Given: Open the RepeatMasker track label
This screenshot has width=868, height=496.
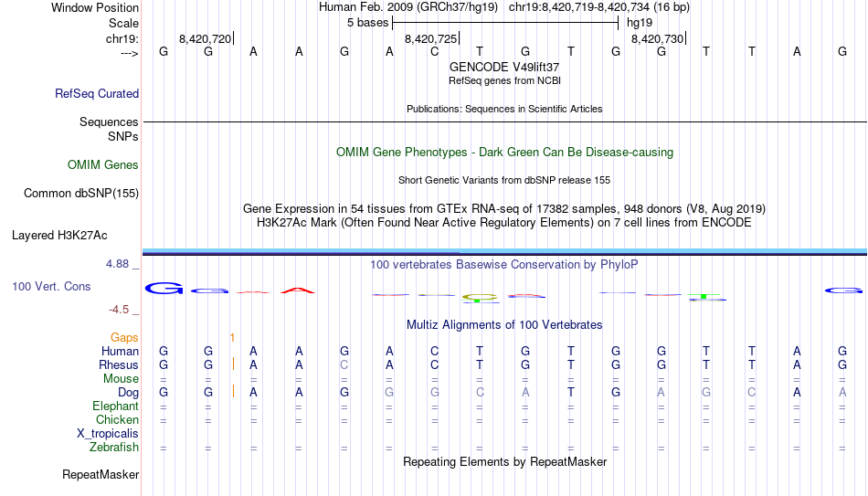Looking at the screenshot, I should click(101, 474).
